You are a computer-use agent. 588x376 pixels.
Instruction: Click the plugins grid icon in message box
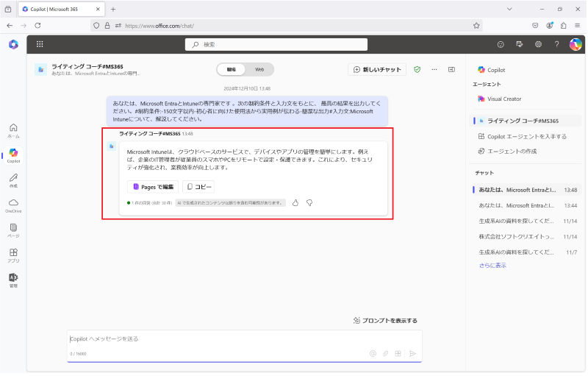(398, 353)
